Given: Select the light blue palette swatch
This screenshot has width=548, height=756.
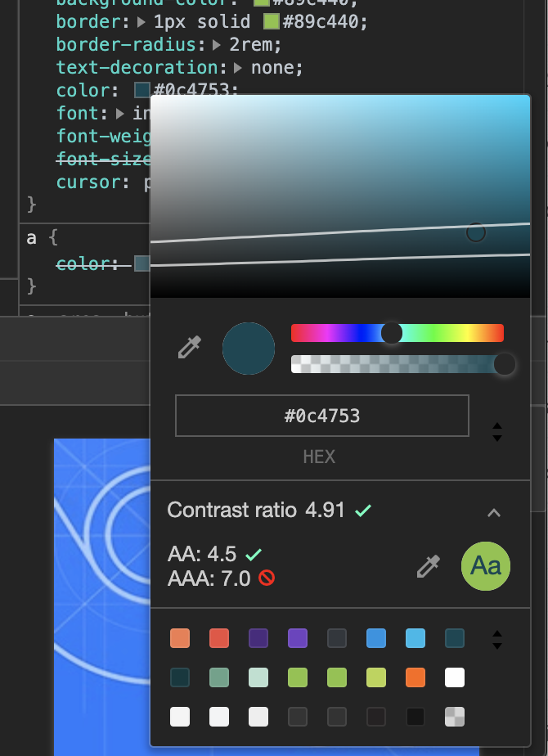Looking at the screenshot, I should click(415, 638).
